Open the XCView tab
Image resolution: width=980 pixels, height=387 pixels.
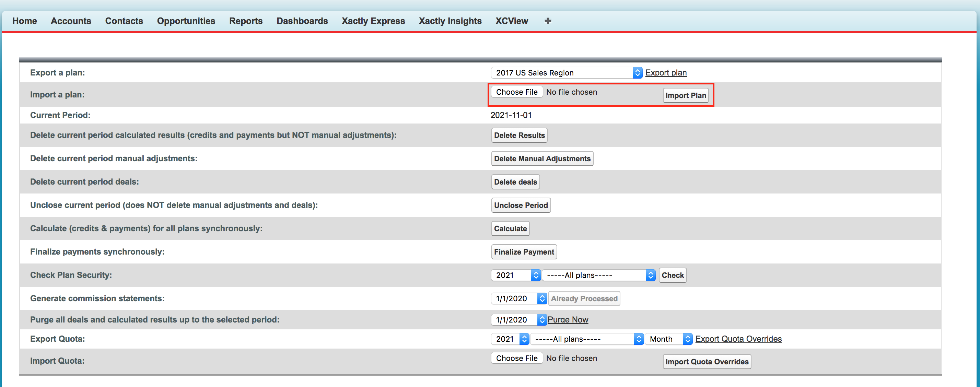[512, 21]
